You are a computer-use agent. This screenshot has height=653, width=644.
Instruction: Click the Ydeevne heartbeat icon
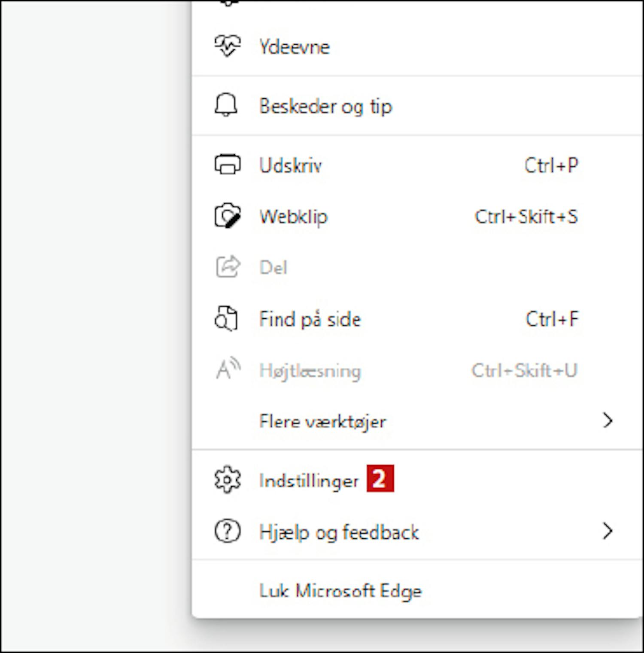coord(227,46)
